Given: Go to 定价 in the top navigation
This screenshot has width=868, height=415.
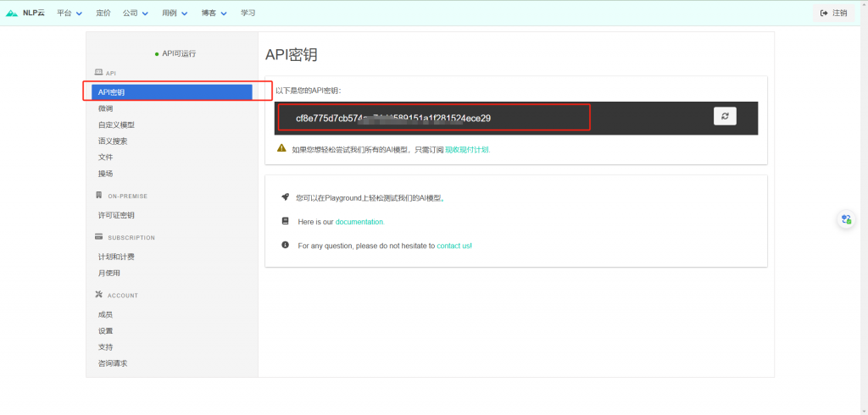Looking at the screenshot, I should pyautogui.click(x=103, y=13).
